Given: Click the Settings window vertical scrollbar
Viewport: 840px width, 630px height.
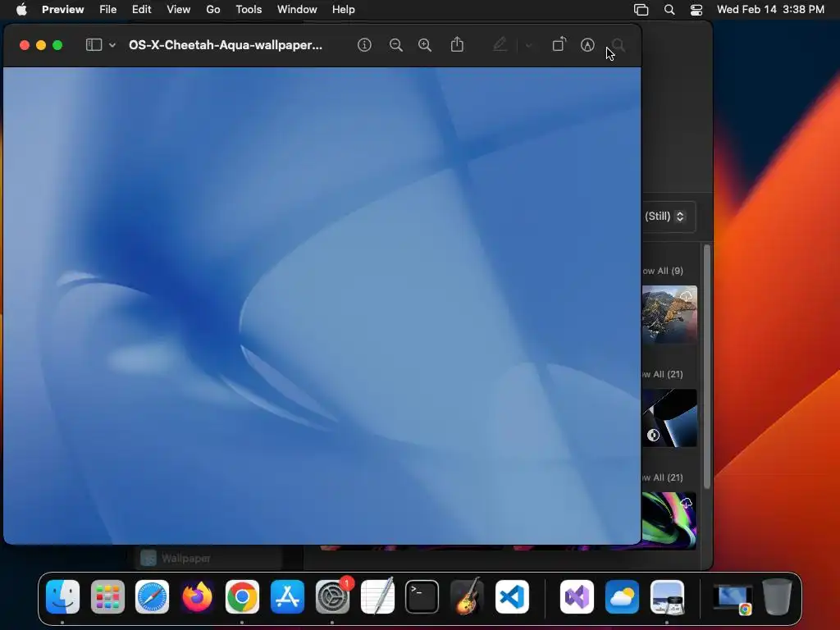Looking at the screenshot, I should pyautogui.click(x=707, y=367).
